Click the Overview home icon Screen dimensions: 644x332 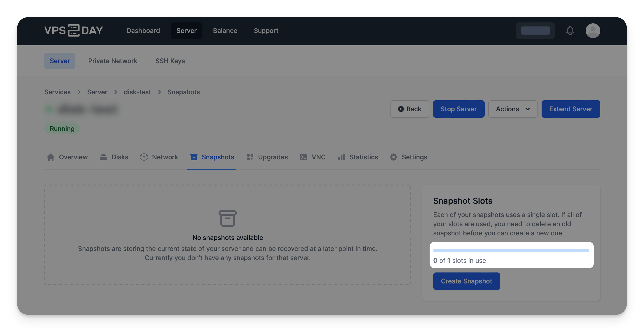click(51, 157)
